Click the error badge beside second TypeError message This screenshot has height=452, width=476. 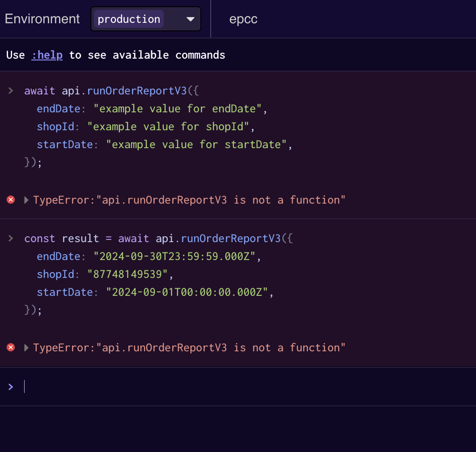click(x=10, y=347)
